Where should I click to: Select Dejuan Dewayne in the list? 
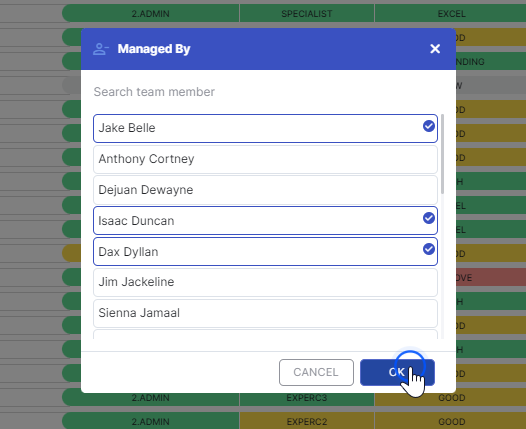[x=265, y=190]
